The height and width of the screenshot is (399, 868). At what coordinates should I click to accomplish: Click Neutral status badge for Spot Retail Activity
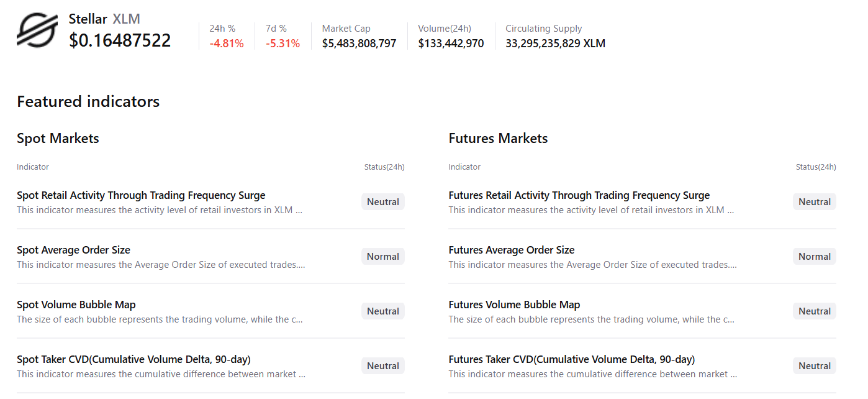tap(382, 202)
